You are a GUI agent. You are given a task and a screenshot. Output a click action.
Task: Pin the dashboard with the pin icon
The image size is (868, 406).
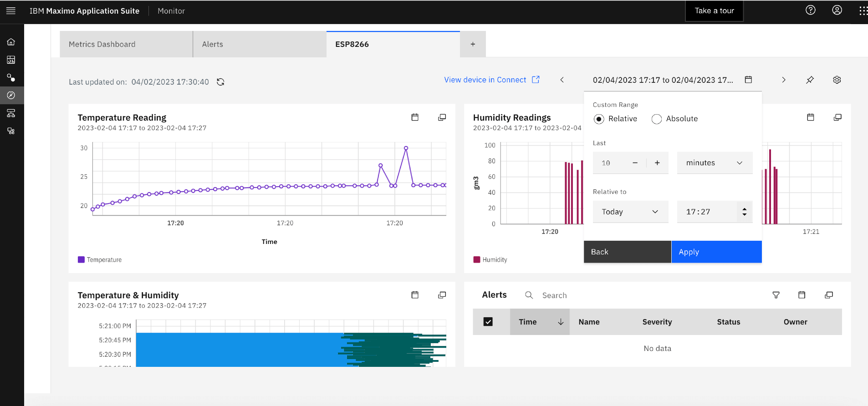tap(810, 80)
